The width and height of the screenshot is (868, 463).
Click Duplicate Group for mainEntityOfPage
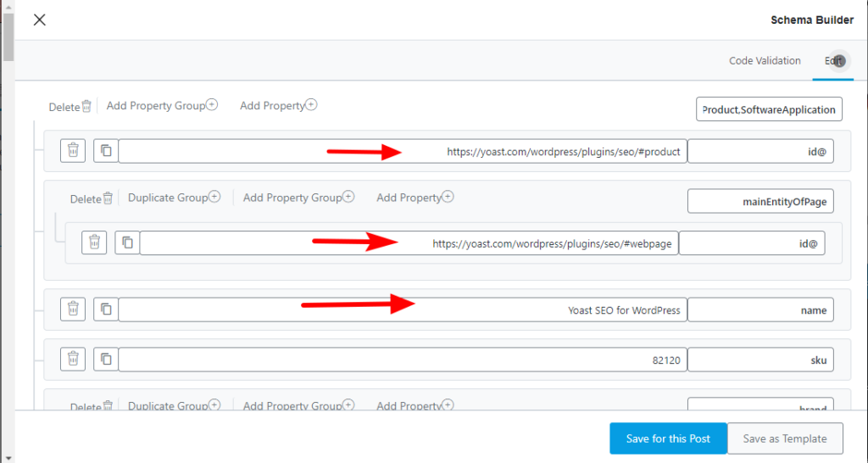point(174,198)
